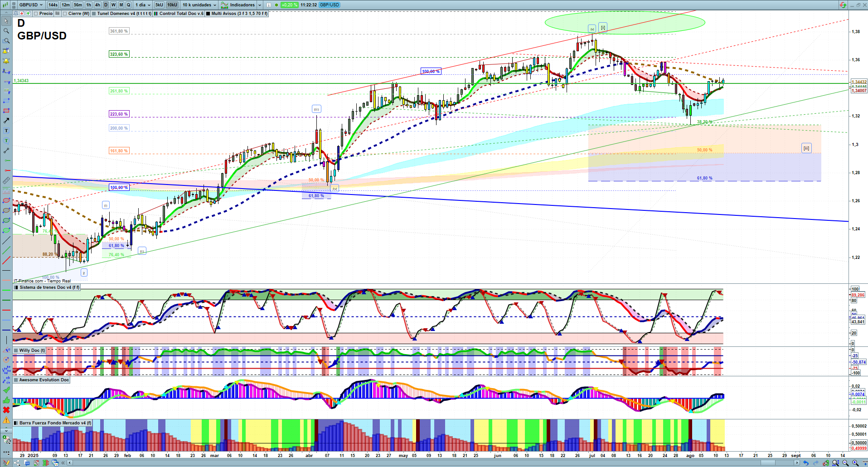Toggle the Cierre (W) checkbox
This screenshot has height=467, width=868.
(65, 14)
